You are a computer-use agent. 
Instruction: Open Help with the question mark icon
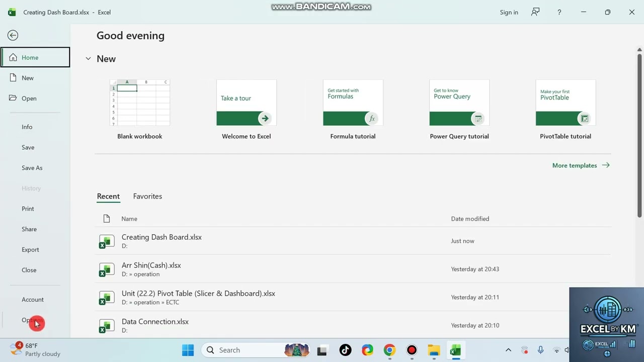tap(559, 12)
